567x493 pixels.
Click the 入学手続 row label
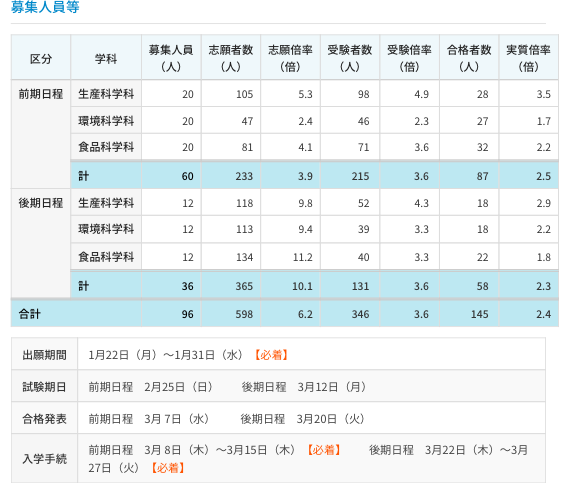pos(44,459)
